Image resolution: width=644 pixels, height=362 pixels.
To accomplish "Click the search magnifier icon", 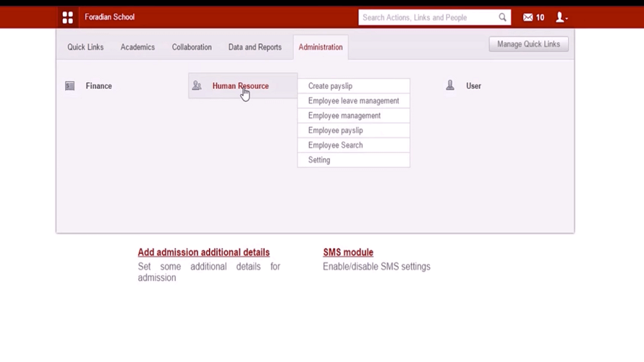I will point(502,17).
